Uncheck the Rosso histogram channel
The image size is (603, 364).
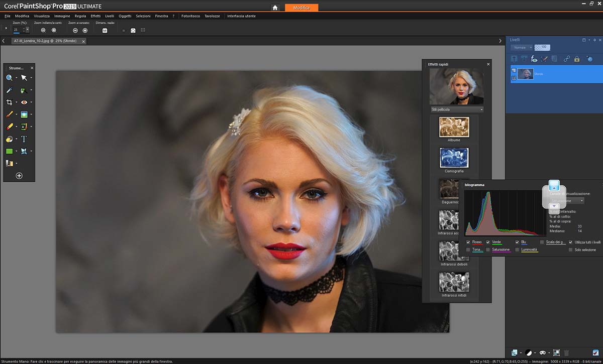468,242
